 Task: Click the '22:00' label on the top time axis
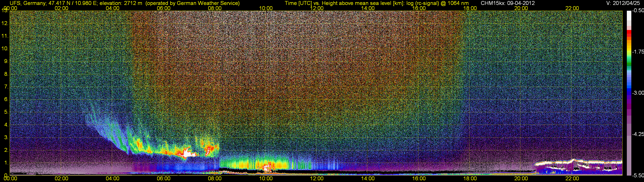pos(572,8)
